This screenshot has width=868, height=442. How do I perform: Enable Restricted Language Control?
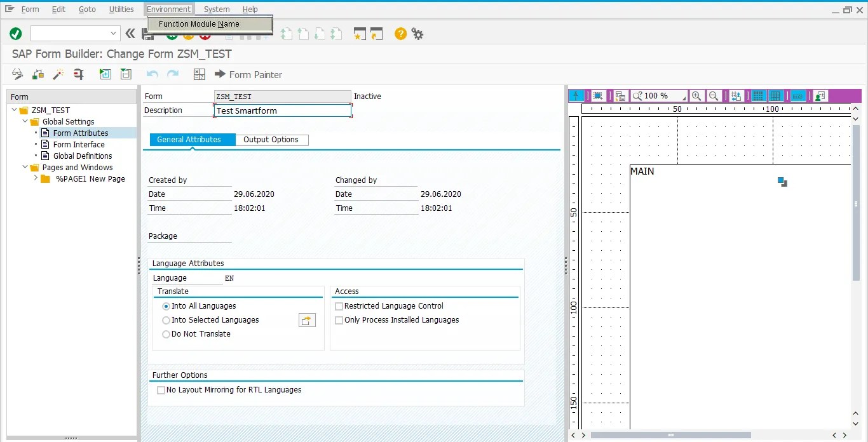tap(339, 305)
